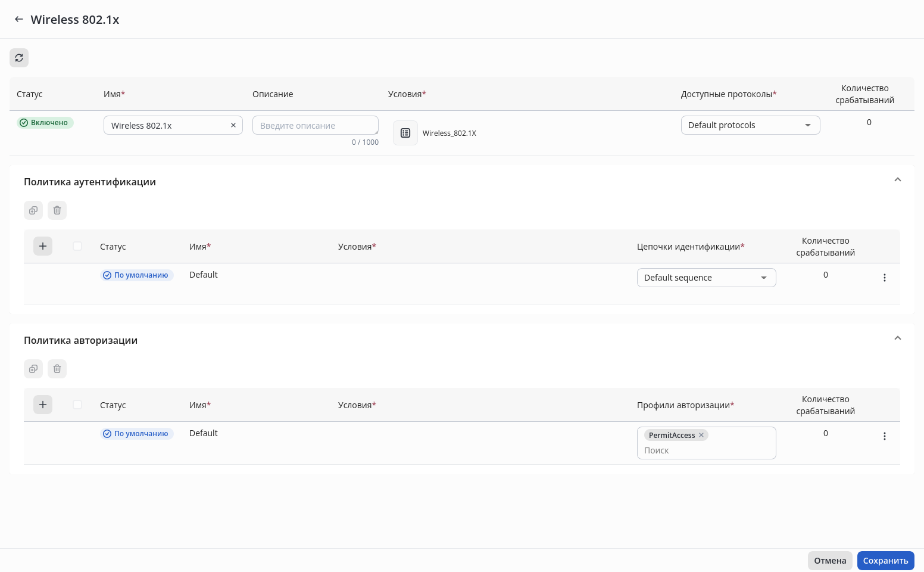Click the refresh icon button
The height and width of the screenshot is (572, 924).
[19, 58]
